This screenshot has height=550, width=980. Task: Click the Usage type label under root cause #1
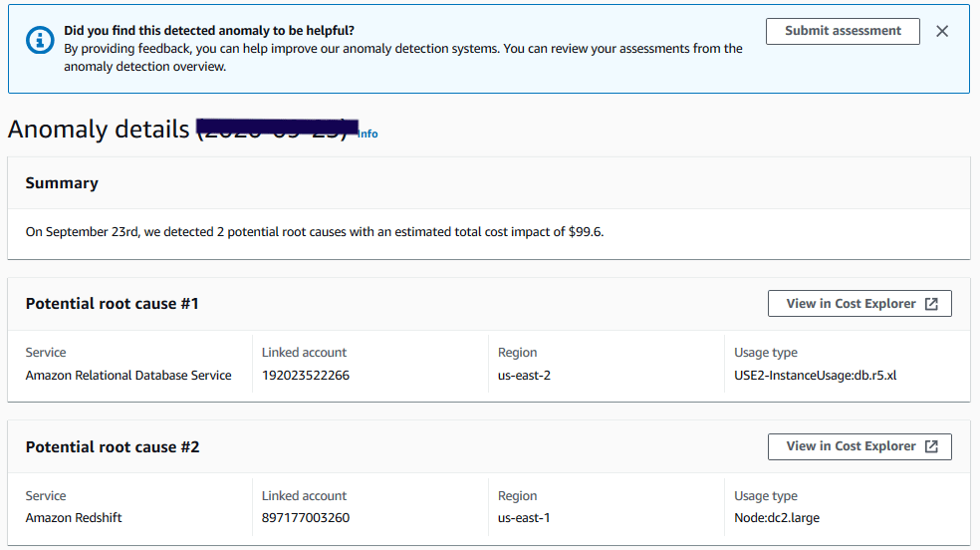766,353
